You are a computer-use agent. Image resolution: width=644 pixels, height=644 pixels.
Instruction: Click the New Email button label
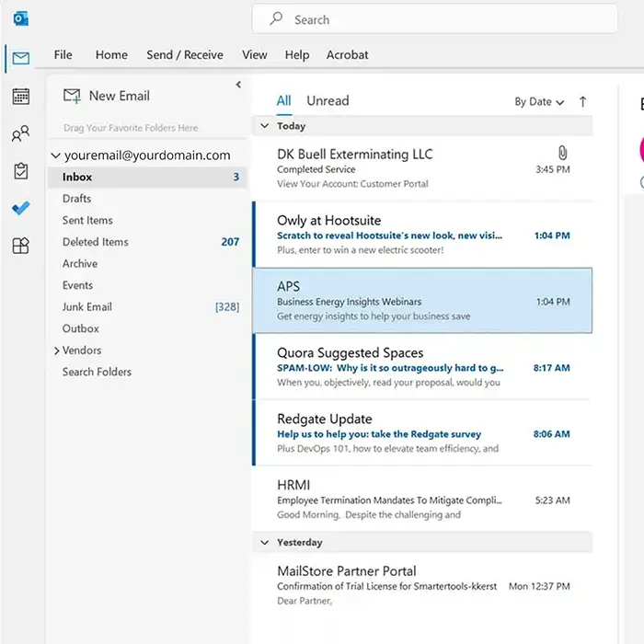(x=119, y=96)
